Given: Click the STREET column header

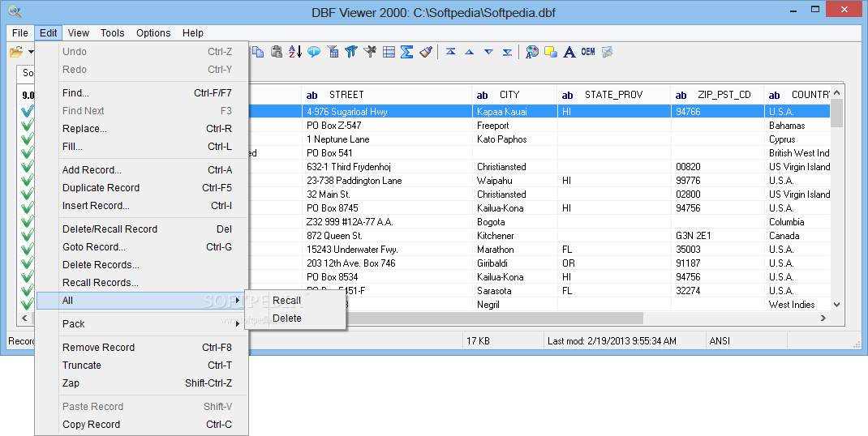Looking at the screenshot, I should pyautogui.click(x=386, y=95).
